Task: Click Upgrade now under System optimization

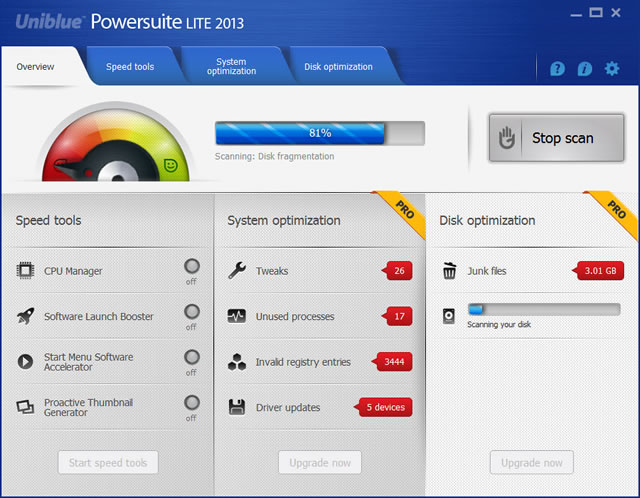Action: point(320,462)
